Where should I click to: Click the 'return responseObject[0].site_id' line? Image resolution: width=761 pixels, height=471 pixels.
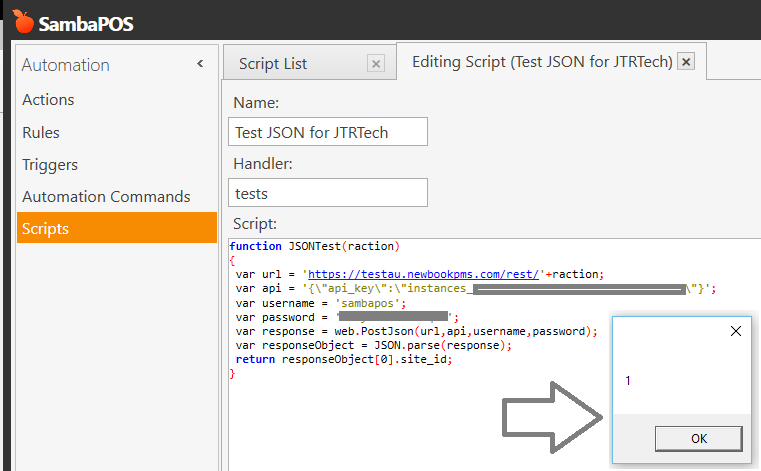344,359
